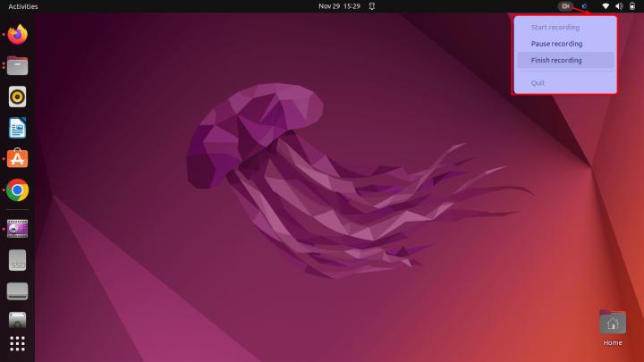Click the Wi-Fi network status icon
The width and height of the screenshot is (644, 362).
(x=606, y=6)
